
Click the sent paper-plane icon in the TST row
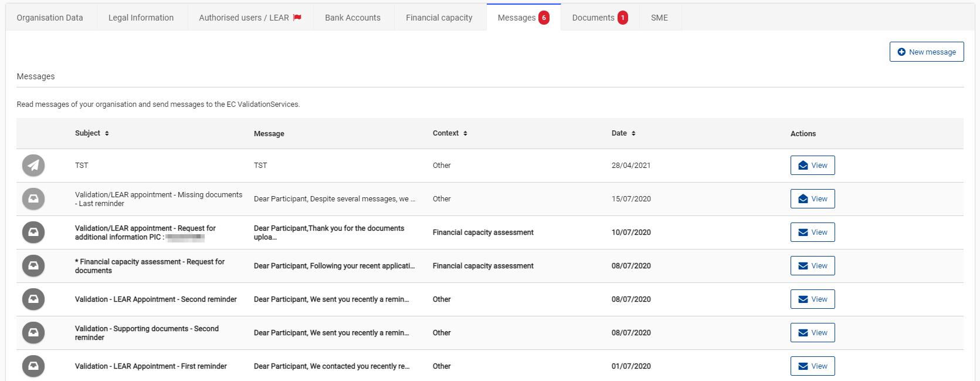coord(33,166)
